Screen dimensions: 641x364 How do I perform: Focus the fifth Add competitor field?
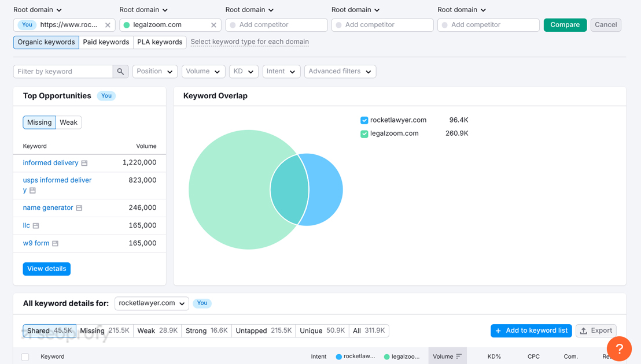tap(488, 25)
